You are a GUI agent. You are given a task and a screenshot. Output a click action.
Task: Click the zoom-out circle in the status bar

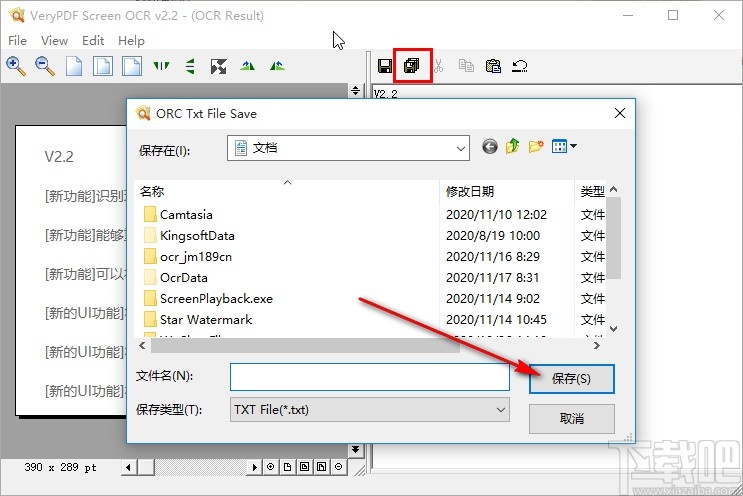338,467
